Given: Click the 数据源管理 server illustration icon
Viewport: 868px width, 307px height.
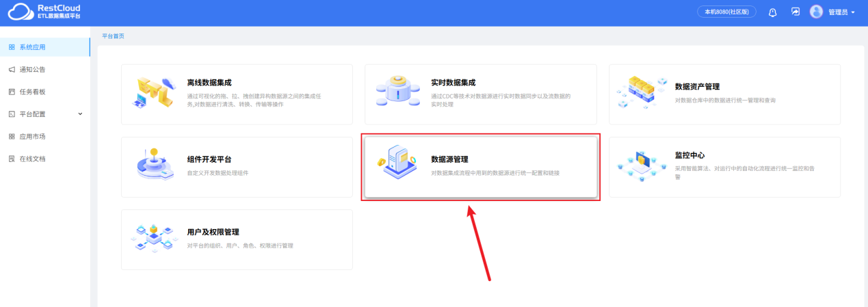Looking at the screenshot, I should (x=398, y=163).
